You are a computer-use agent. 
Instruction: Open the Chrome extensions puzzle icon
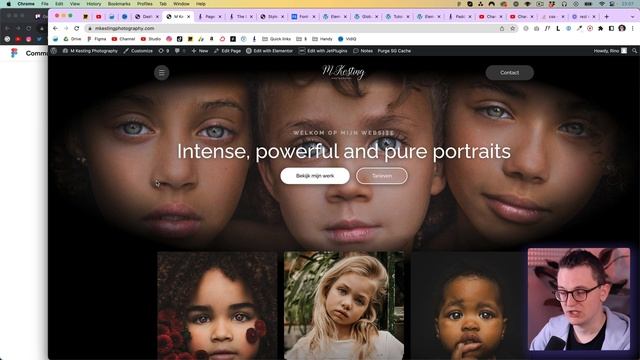tap(600, 29)
